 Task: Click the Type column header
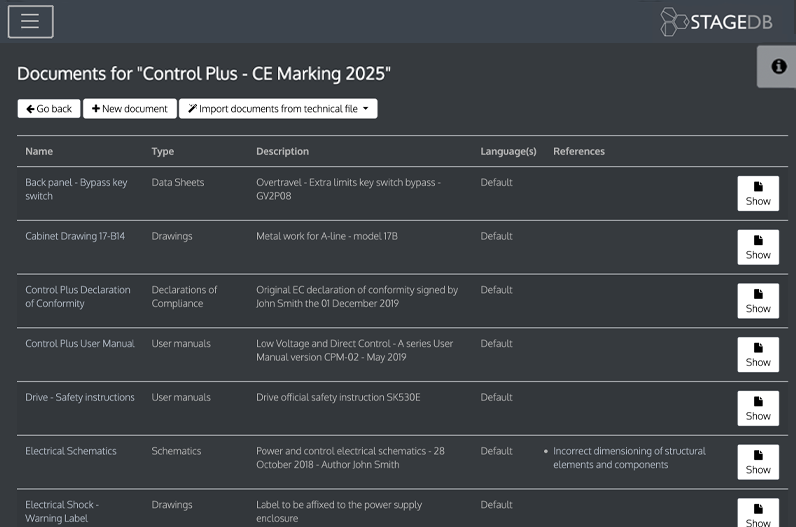pyautogui.click(x=162, y=151)
